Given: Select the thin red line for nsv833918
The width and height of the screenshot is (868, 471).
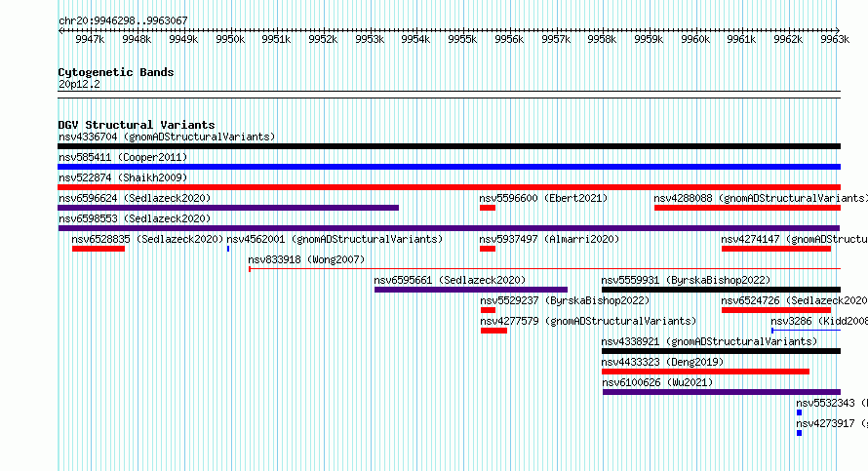Looking at the screenshot, I should click(545, 269).
